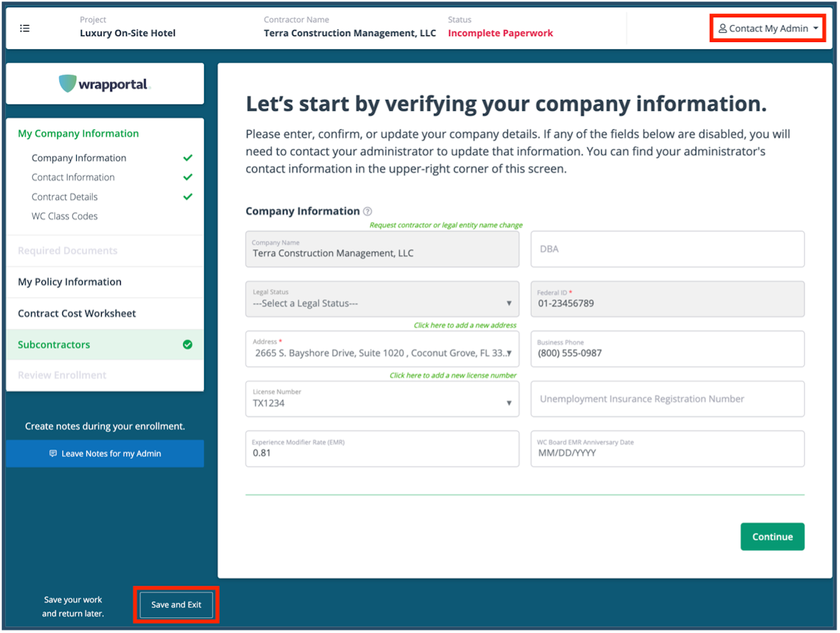Open WC Class Codes section
The image size is (840, 633).
[64, 216]
